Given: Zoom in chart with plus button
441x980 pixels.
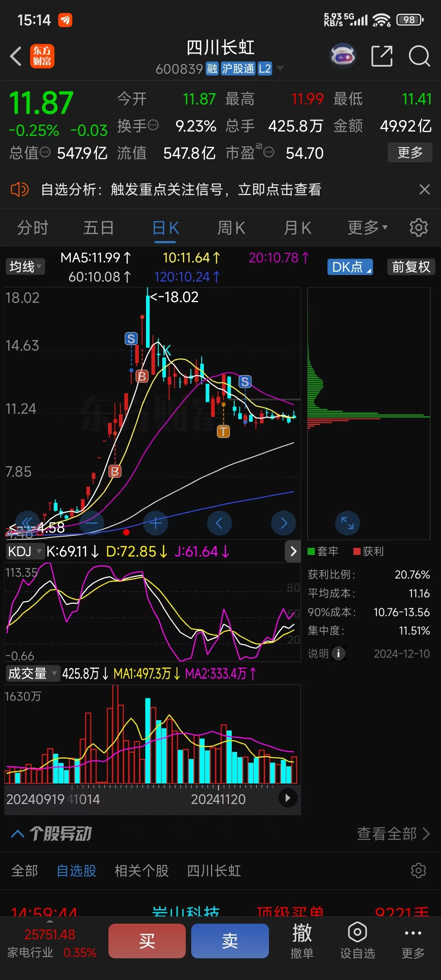Looking at the screenshot, I should click(155, 523).
